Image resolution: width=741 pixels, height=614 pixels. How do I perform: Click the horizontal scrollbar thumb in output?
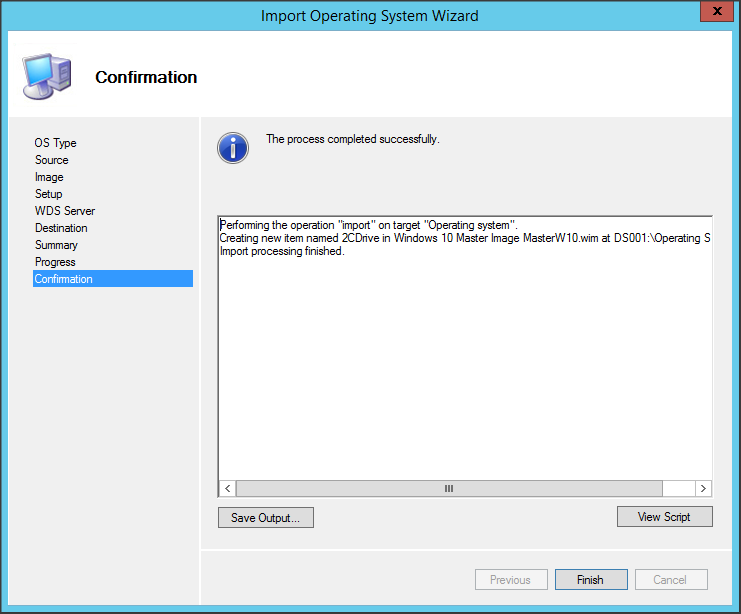(449, 488)
